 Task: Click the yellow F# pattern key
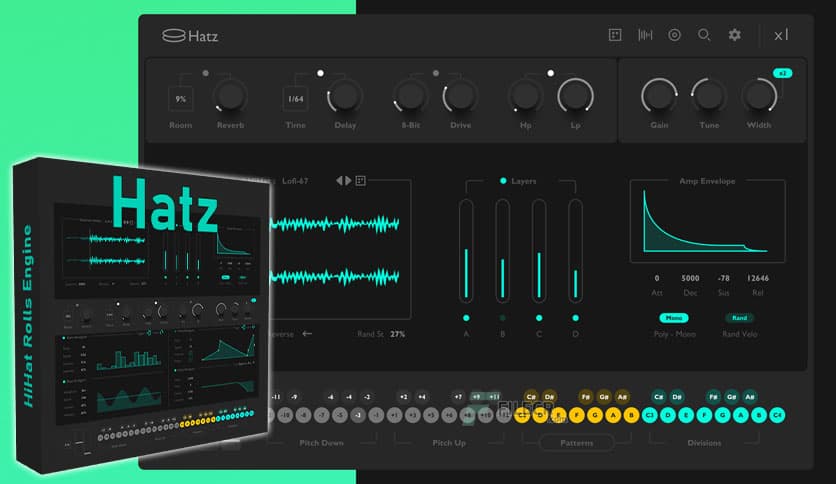click(585, 397)
